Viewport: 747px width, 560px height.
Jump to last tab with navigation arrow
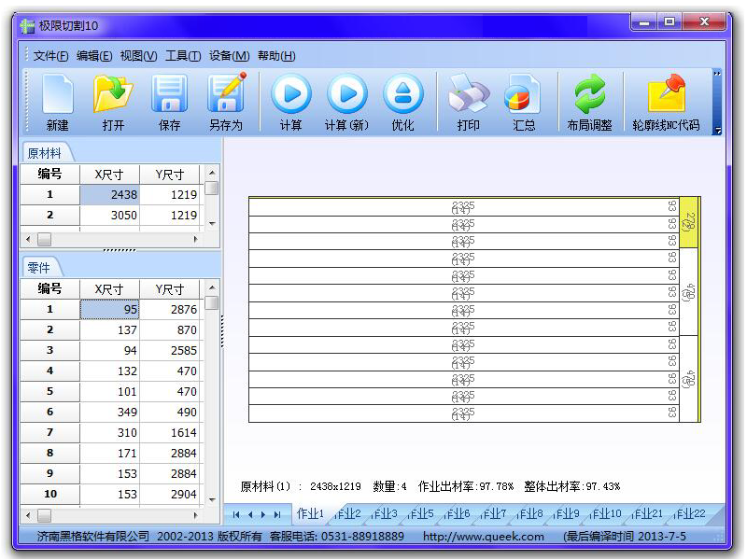click(276, 514)
